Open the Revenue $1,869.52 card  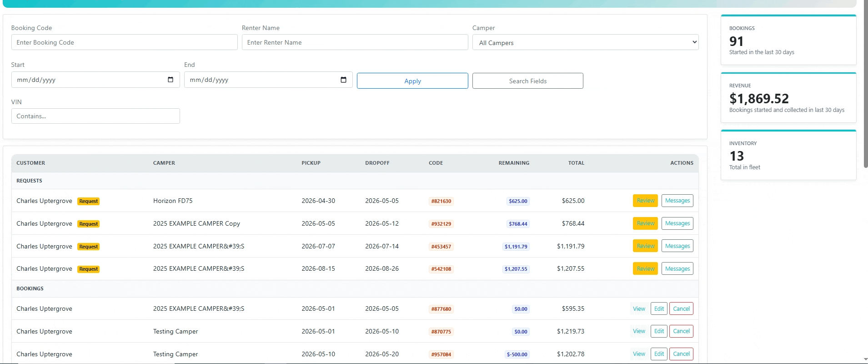(x=788, y=98)
